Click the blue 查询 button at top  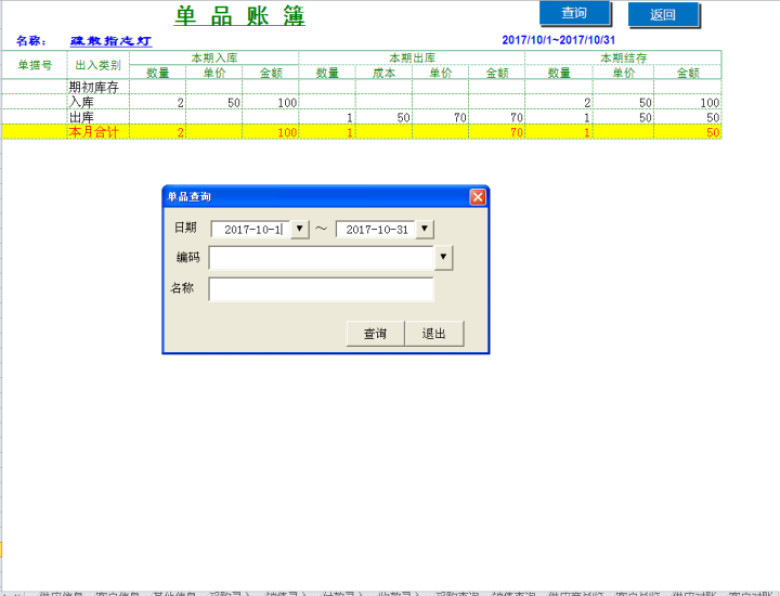point(575,13)
